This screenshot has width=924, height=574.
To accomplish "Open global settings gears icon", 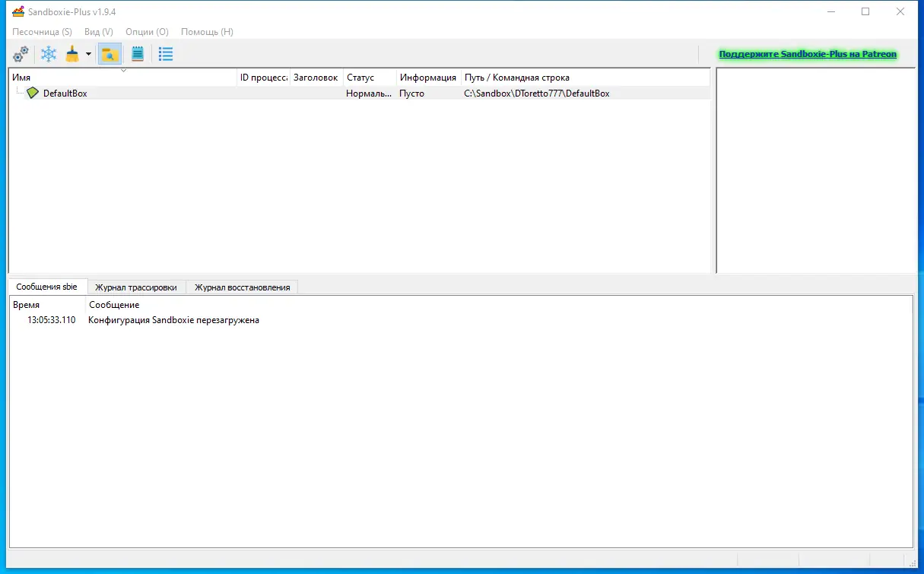I will pos(21,54).
